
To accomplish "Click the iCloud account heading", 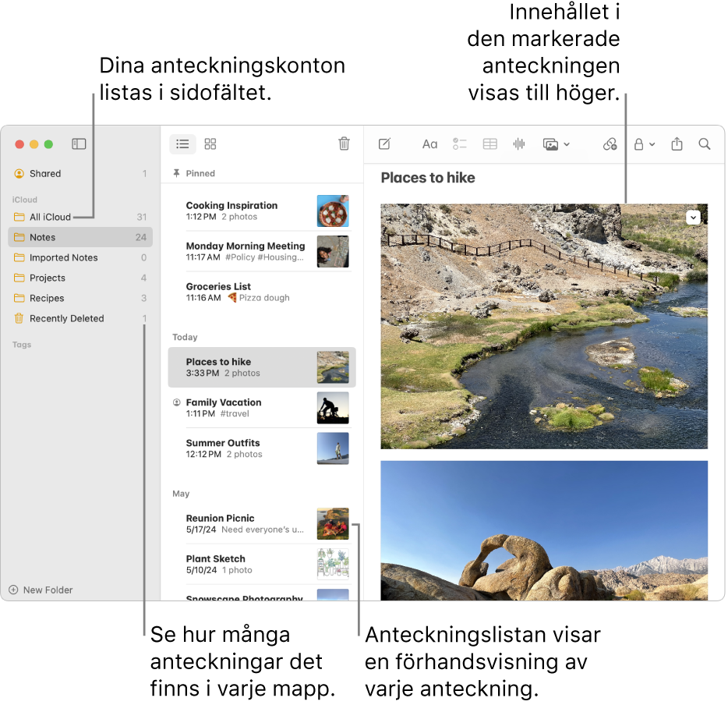I will 25,200.
